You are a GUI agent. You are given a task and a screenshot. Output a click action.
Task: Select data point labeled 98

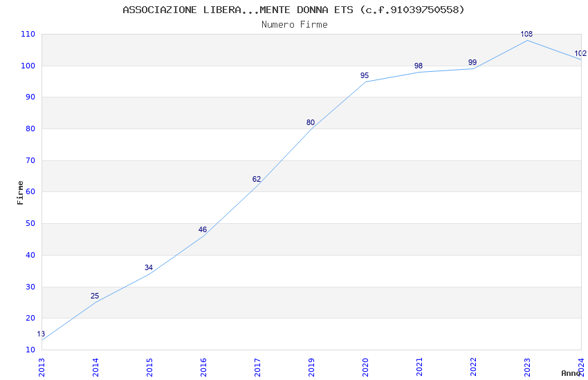pos(419,66)
